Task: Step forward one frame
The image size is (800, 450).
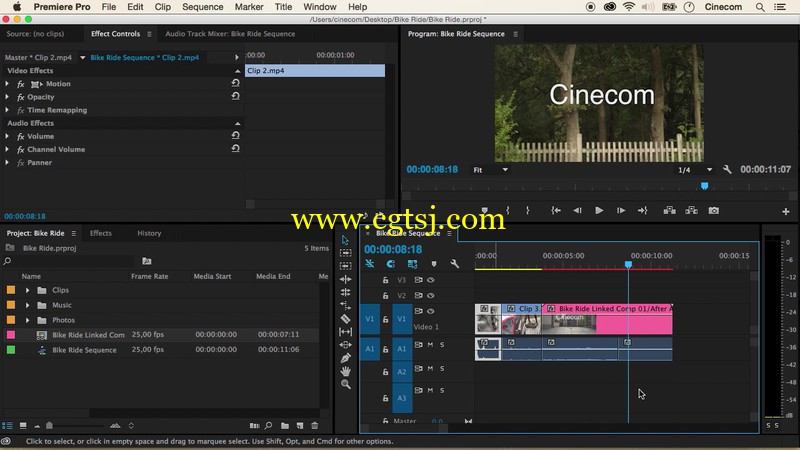Action: click(621, 210)
